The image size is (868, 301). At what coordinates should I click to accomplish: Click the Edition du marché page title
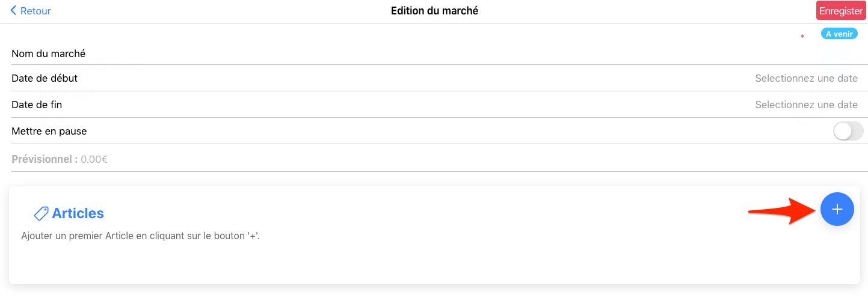(434, 11)
